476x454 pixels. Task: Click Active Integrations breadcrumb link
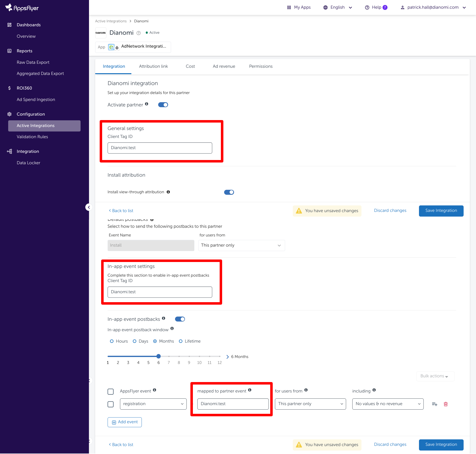pyautogui.click(x=111, y=21)
